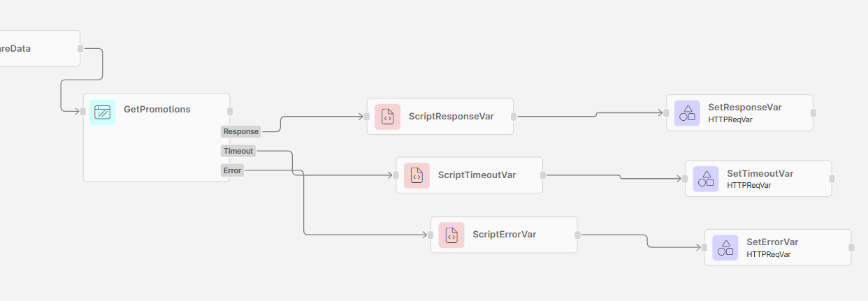Image resolution: width=868 pixels, height=301 pixels.
Task: Select the ScriptTimeoutVar node label
Action: [x=477, y=175]
